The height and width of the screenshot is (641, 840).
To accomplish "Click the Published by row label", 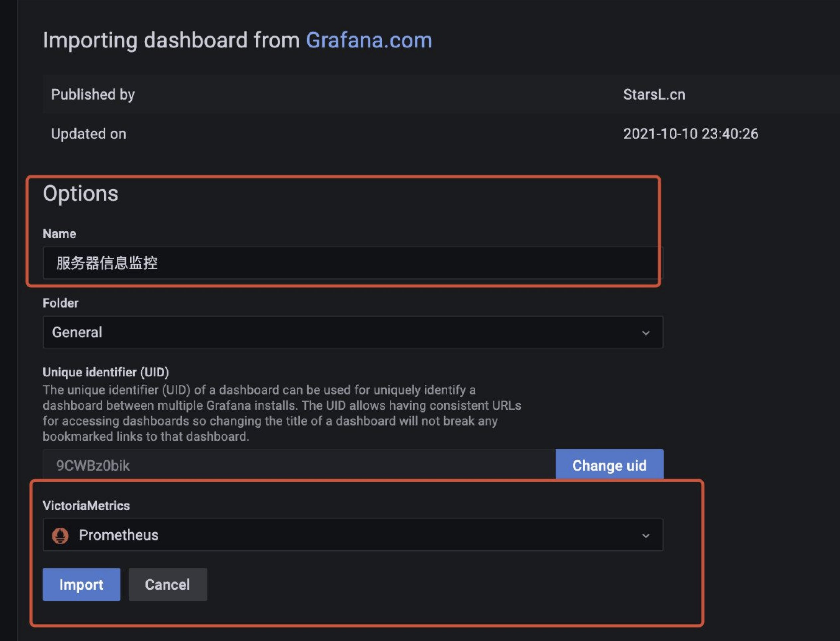I will tap(93, 95).
